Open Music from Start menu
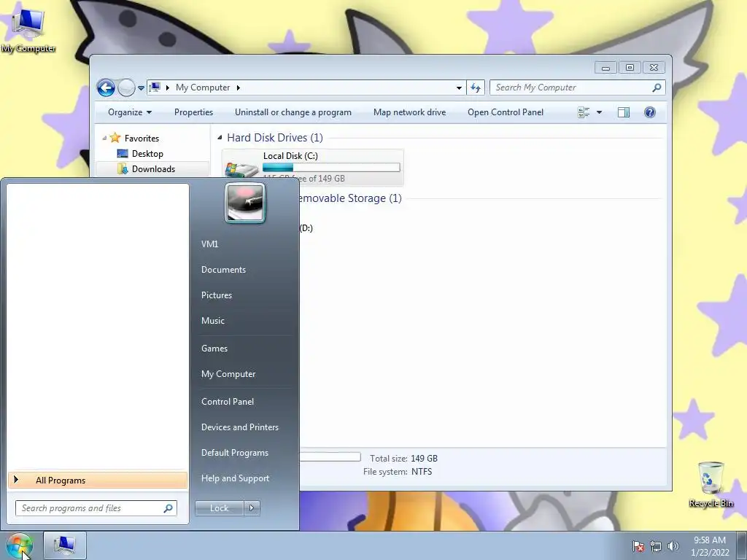This screenshot has height=560, width=747. pos(212,321)
